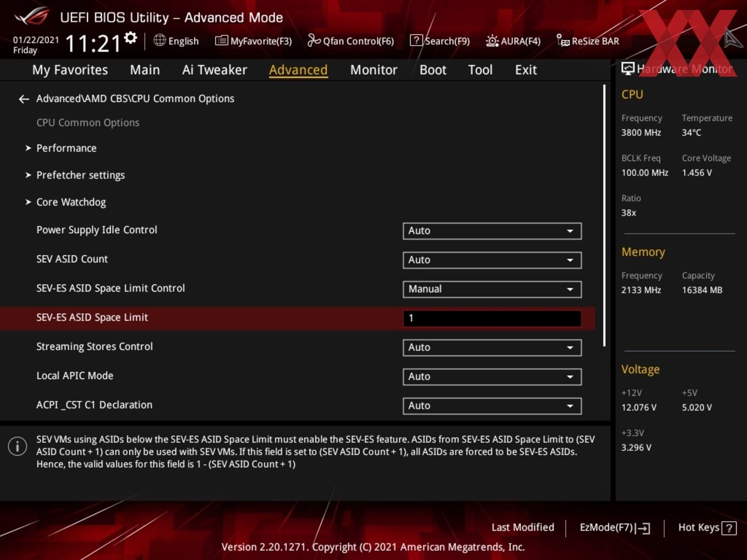Click the back arrow in the breadcrumb
The width and height of the screenshot is (747, 560).
point(24,99)
